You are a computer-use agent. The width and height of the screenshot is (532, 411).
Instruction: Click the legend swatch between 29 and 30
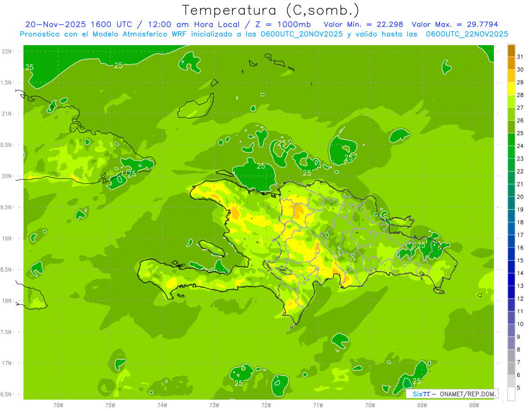[511, 76]
